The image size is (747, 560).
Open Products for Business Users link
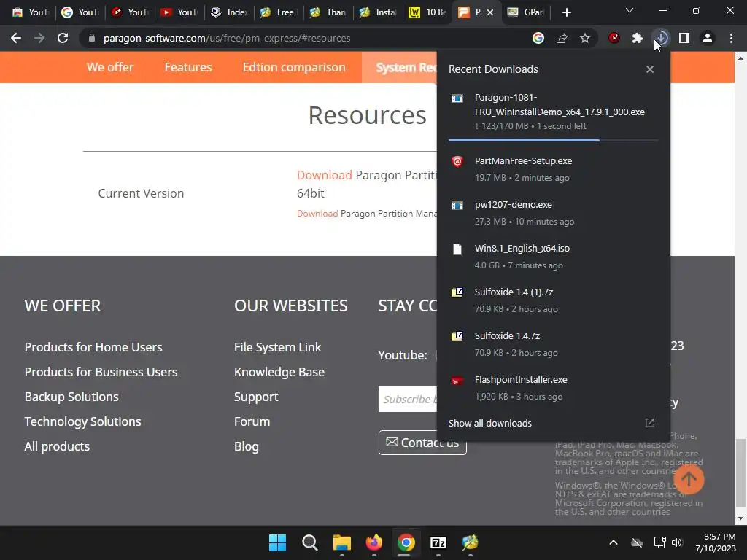101,372
